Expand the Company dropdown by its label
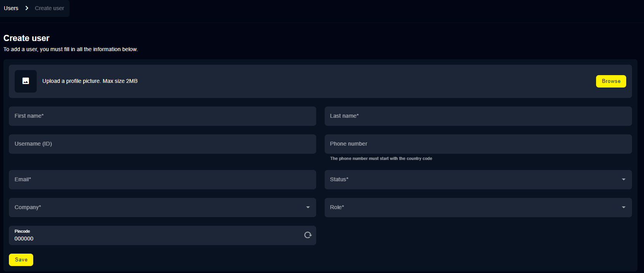This screenshot has height=273, width=644. coord(28,207)
